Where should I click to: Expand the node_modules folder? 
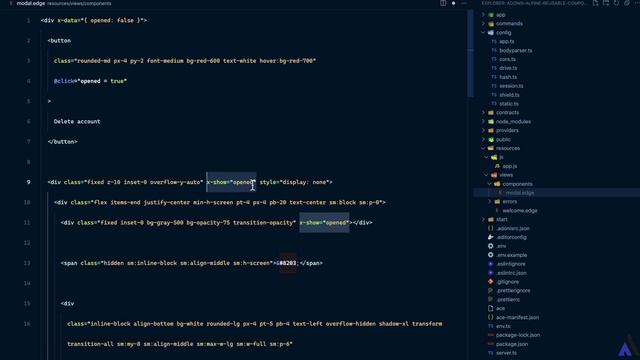513,122
